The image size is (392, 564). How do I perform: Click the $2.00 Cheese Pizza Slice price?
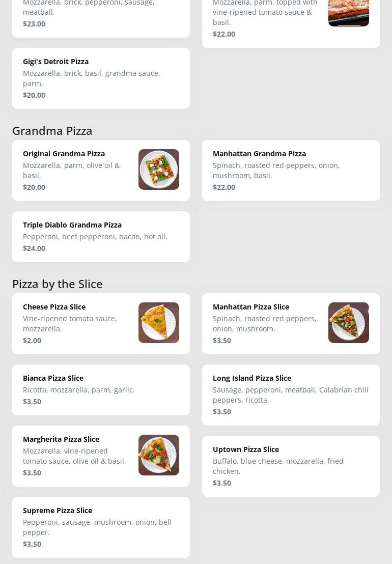click(32, 341)
